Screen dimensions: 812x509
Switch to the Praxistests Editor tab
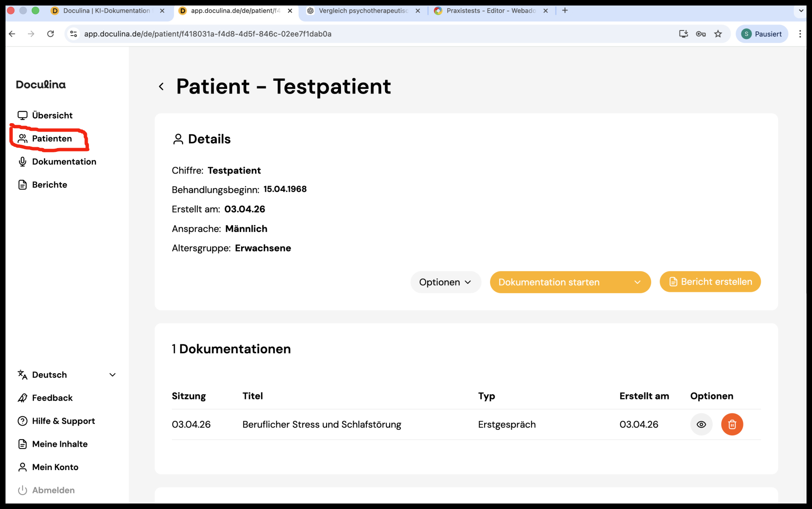(x=491, y=11)
